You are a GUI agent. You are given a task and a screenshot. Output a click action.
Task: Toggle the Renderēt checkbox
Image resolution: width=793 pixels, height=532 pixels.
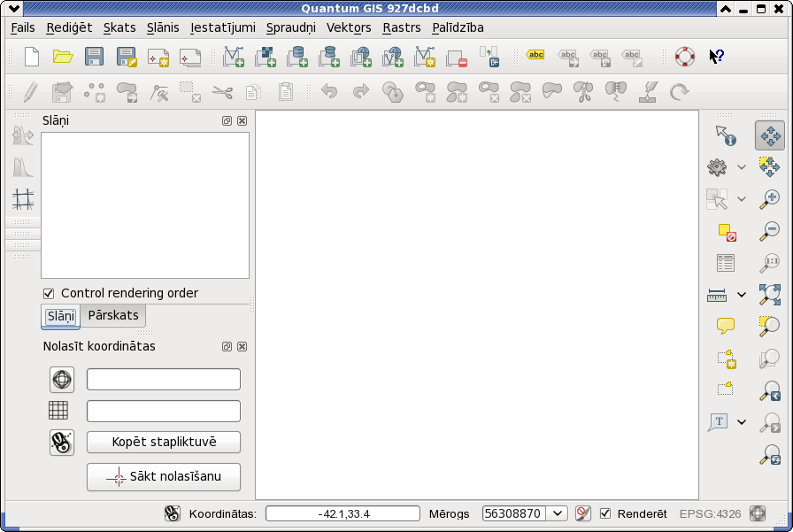604,513
